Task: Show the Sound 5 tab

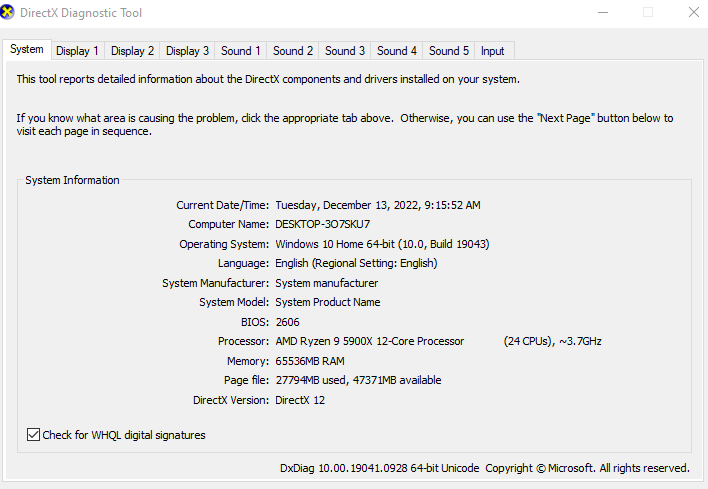Action: [449, 51]
